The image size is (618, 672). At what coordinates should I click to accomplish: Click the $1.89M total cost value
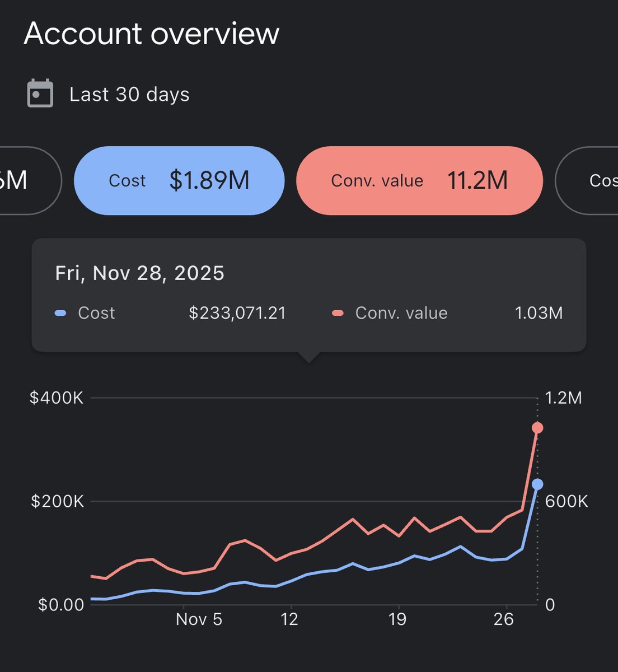click(209, 180)
